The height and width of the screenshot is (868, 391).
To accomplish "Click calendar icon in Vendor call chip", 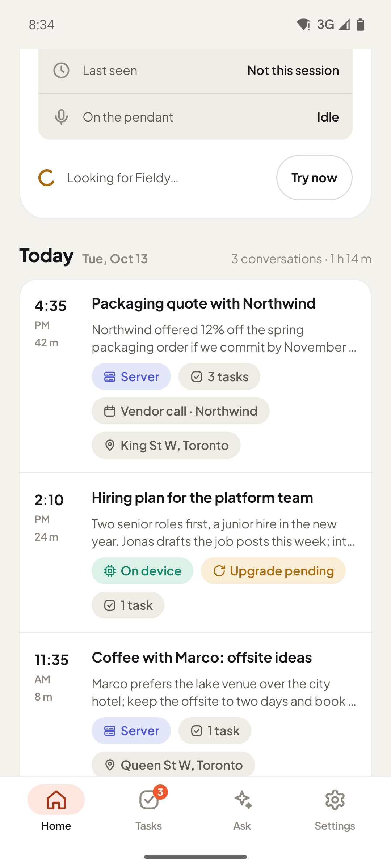I will (110, 411).
